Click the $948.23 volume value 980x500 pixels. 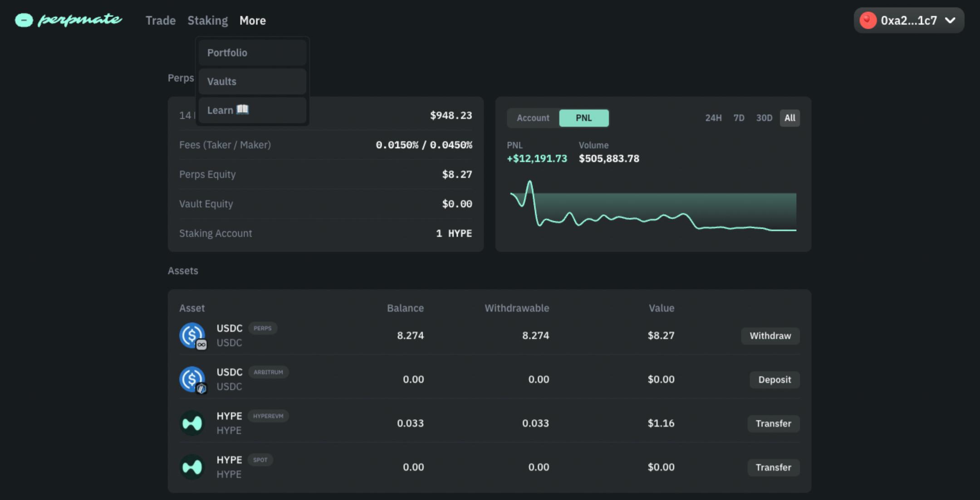(x=451, y=115)
